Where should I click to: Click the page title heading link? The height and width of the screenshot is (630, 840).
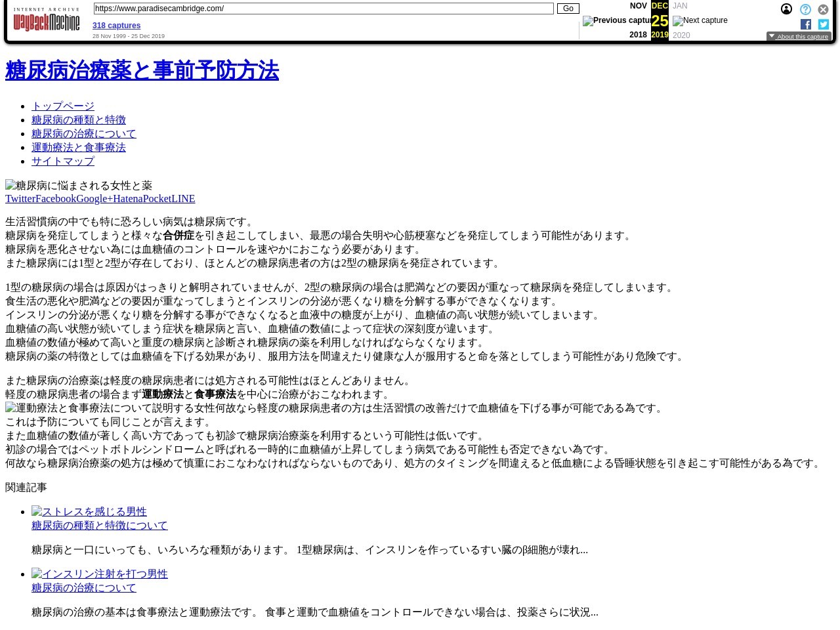coord(142,71)
